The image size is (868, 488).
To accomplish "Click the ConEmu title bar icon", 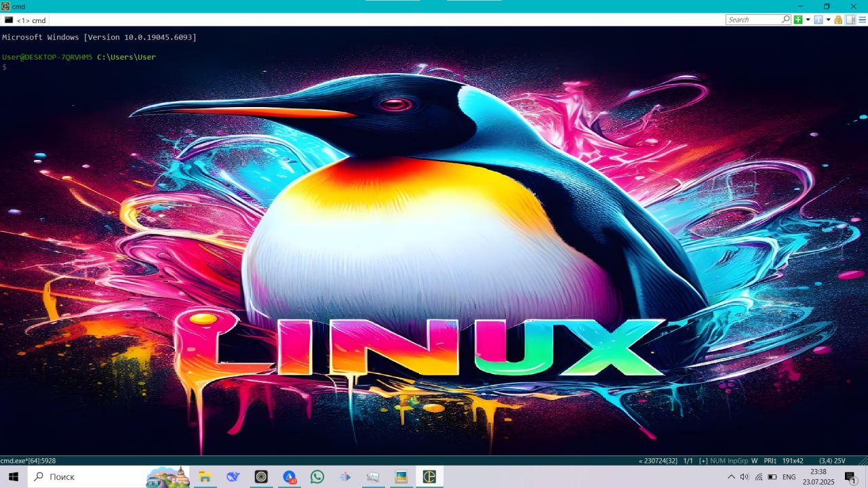I will pyautogui.click(x=5, y=6).
